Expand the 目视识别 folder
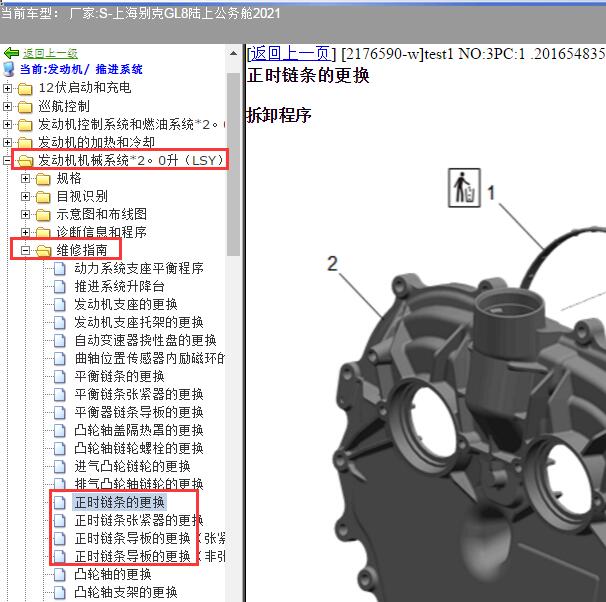The height and width of the screenshot is (602, 606). [x=25, y=196]
